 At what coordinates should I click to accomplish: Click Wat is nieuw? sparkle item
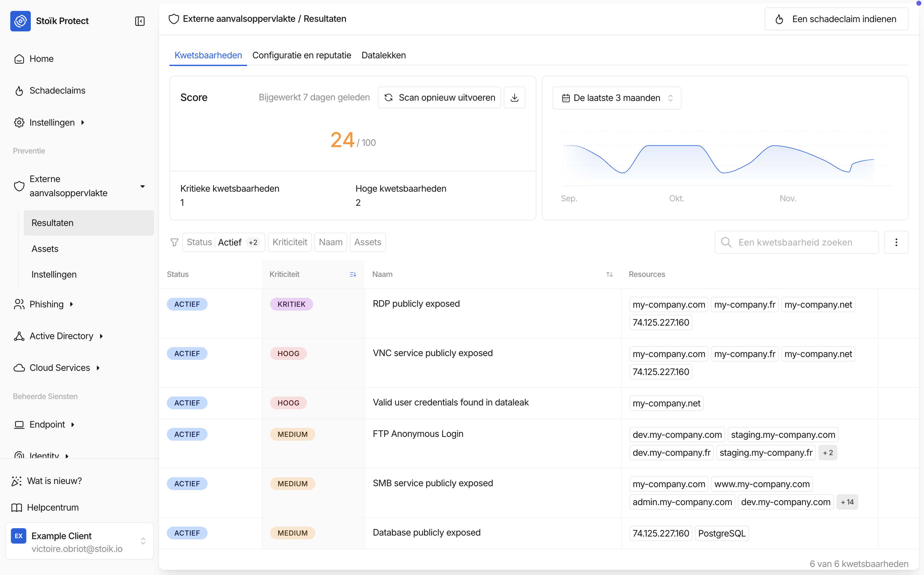pos(54,481)
